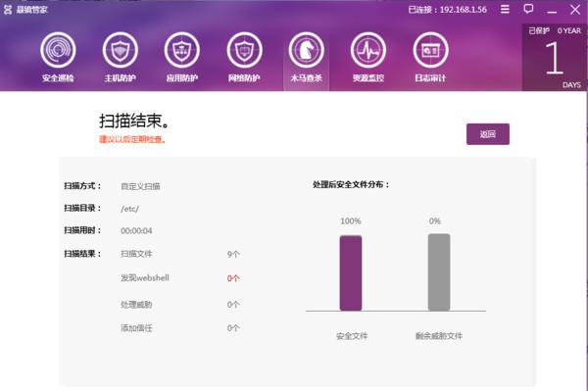Screen dimensions: 588x391
Task: Click the 100% label above purple bar
Action: (x=351, y=221)
